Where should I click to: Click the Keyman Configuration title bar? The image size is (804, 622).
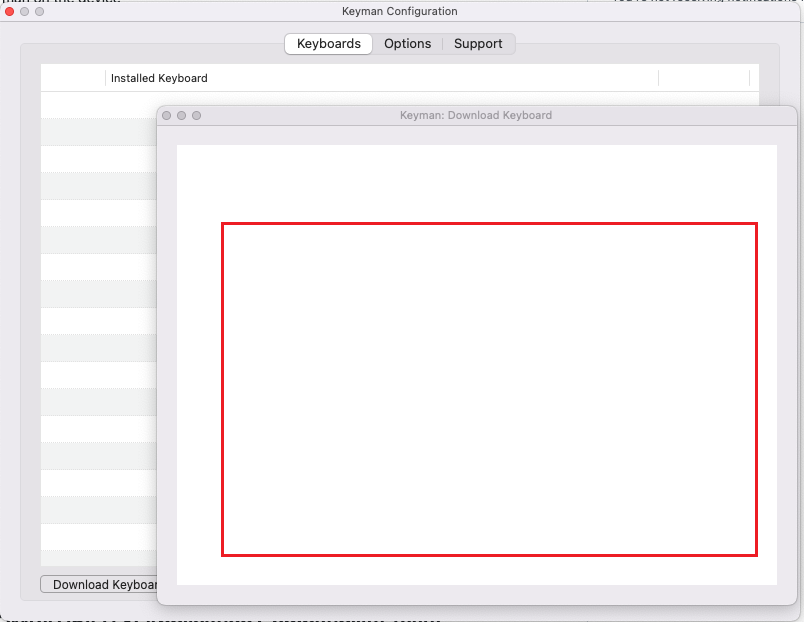tap(399, 11)
